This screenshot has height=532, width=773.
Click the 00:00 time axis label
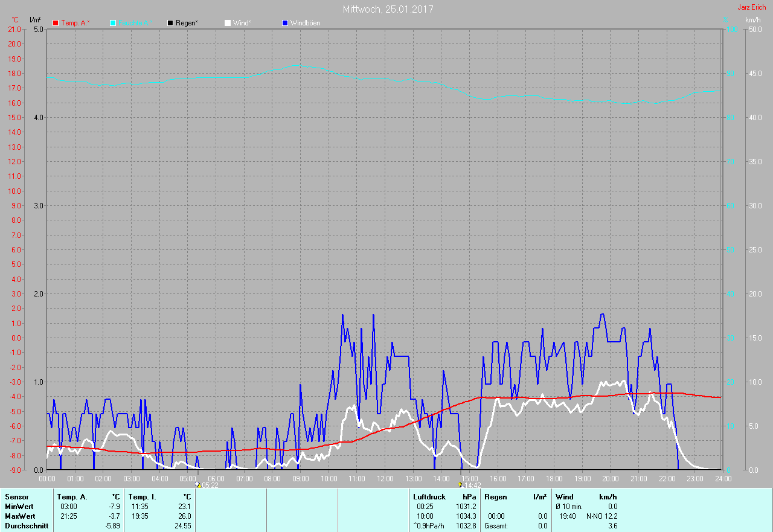tap(47, 478)
